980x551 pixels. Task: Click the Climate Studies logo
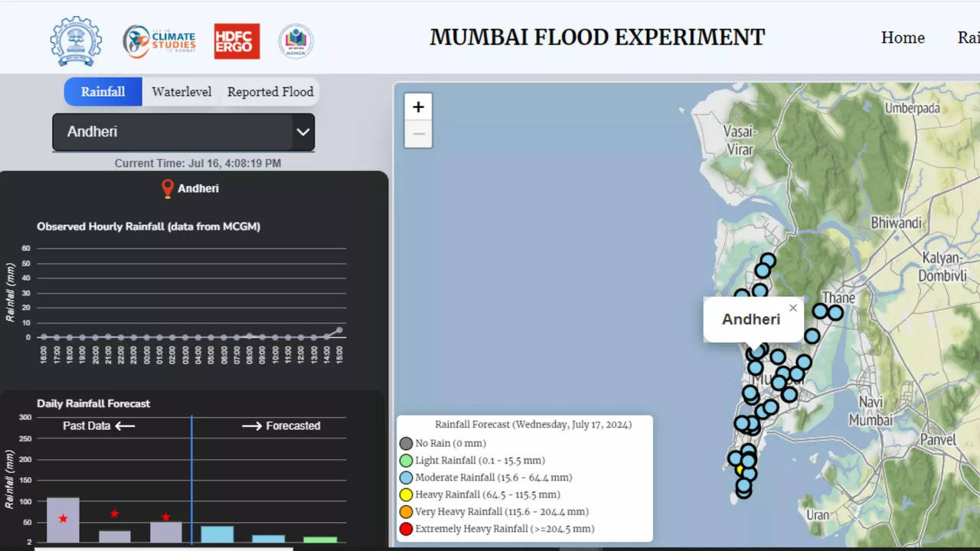(x=159, y=41)
